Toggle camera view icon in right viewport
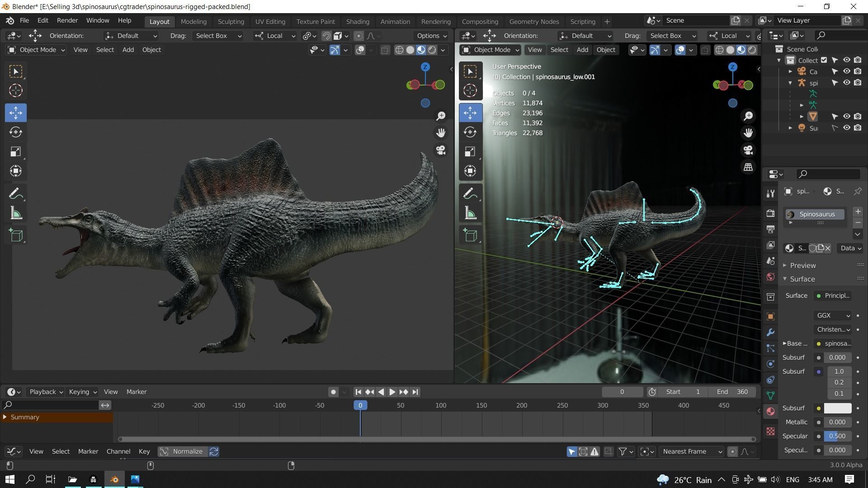The image size is (868, 488). (748, 150)
